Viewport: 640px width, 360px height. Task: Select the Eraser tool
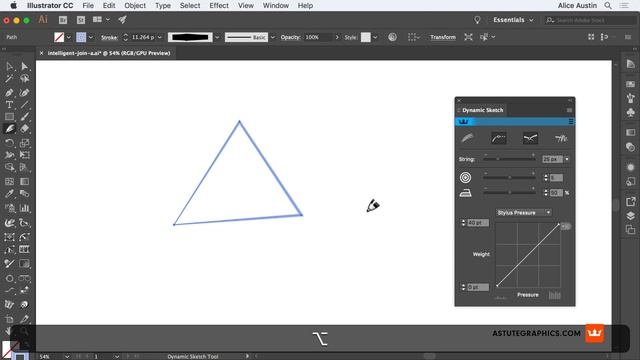coord(24,129)
